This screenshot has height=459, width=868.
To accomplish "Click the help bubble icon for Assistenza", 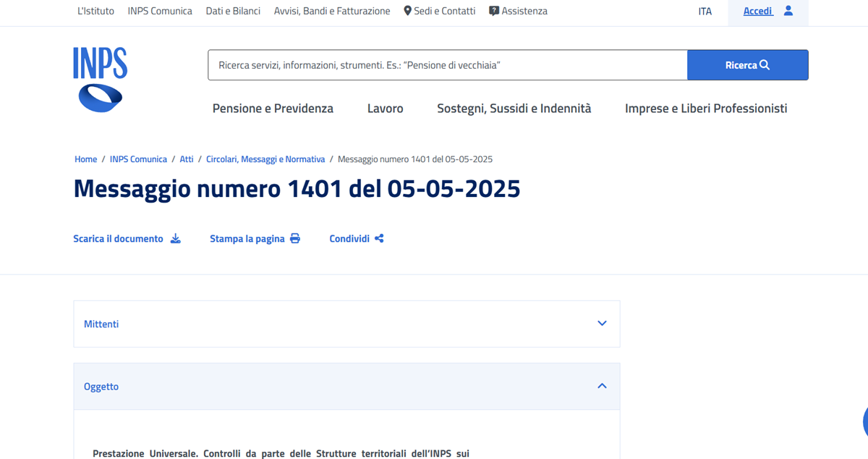I will (x=494, y=11).
